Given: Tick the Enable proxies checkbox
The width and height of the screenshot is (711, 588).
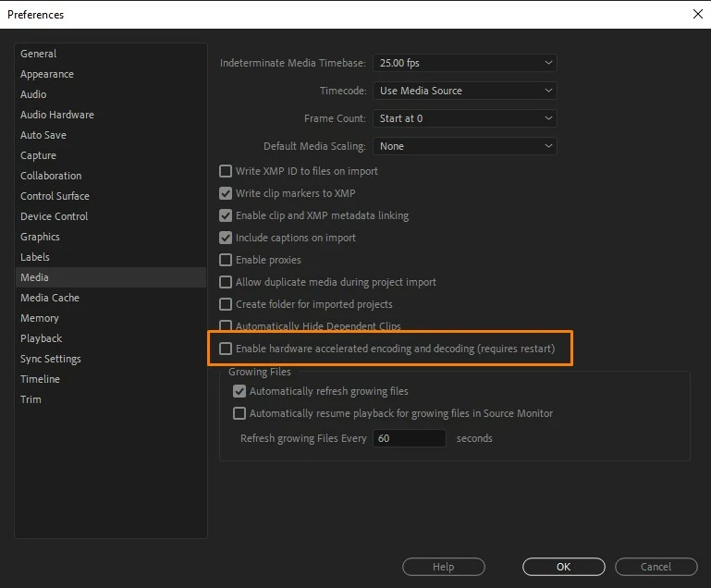Looking at the screenshot, I should [226, 260].
